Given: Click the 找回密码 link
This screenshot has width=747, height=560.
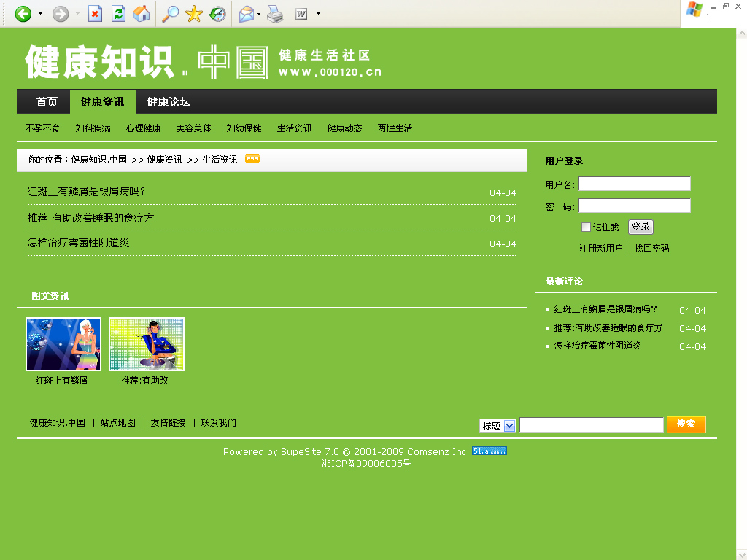Looking at the screenshot, I should point(651,248).
